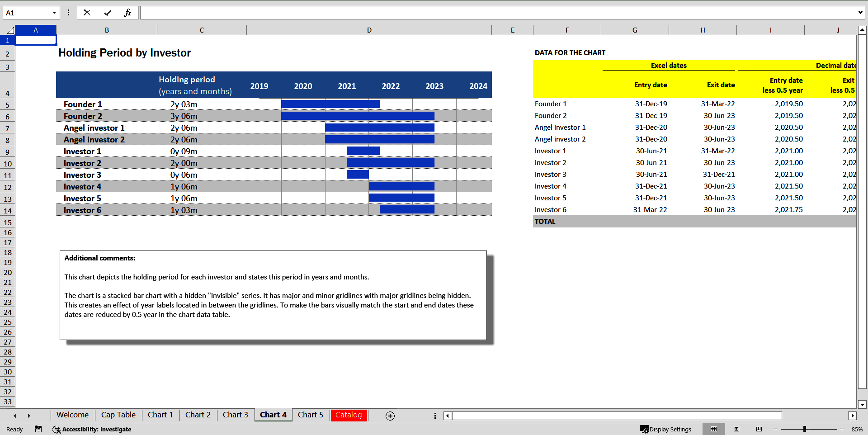Click zoom in plus button
The width and height of the screenshot is (868, 435).
tap(842, 429)
